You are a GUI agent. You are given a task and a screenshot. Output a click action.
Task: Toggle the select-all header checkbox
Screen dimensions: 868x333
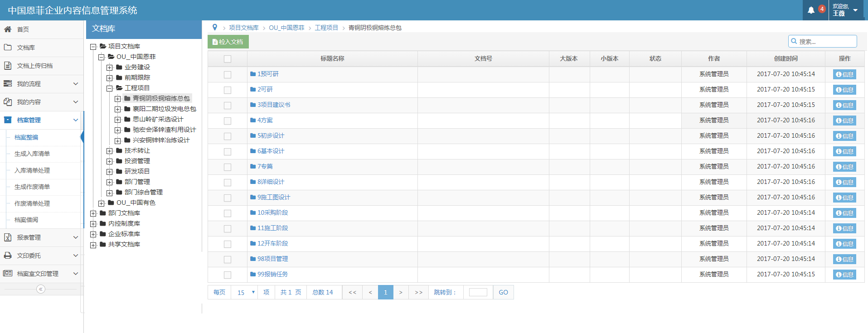(x=228, y=59)
